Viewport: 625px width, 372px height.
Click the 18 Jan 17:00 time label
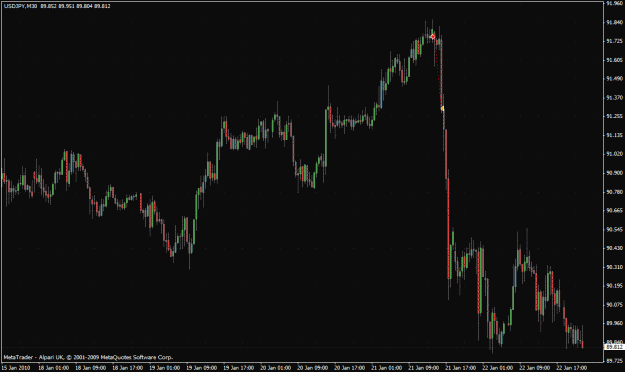pos(128,368)
